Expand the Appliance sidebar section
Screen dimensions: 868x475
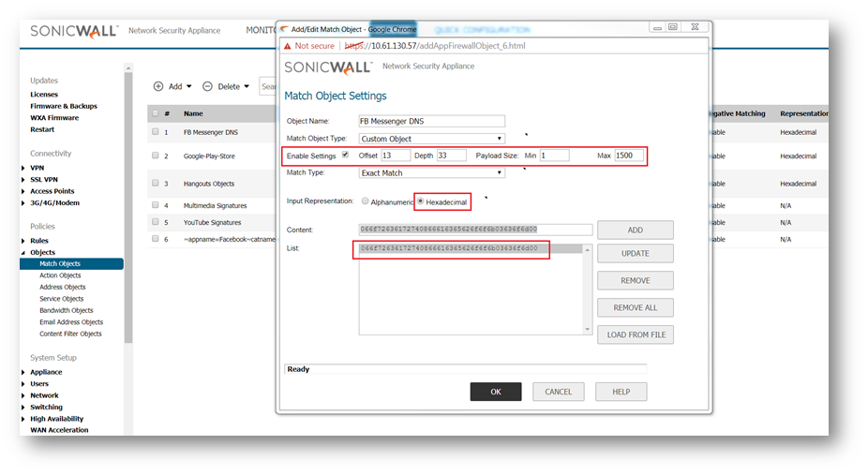point(23,372)
